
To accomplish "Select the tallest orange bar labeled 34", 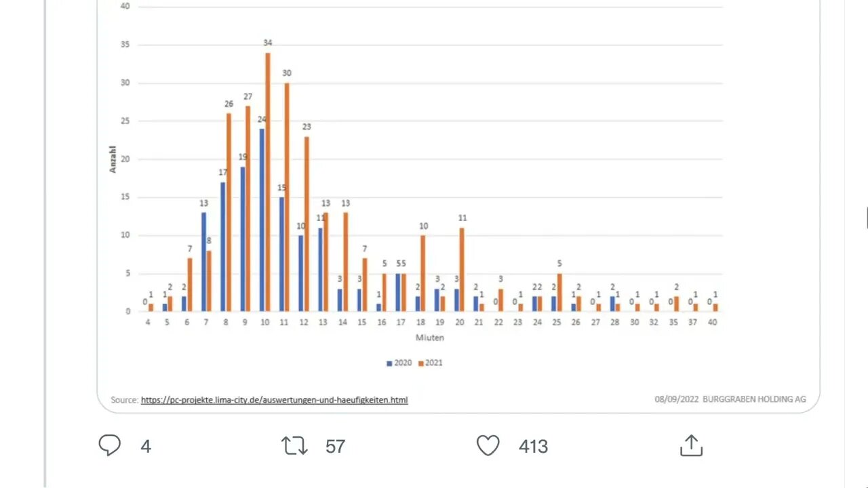I will [x=268, y=182].
